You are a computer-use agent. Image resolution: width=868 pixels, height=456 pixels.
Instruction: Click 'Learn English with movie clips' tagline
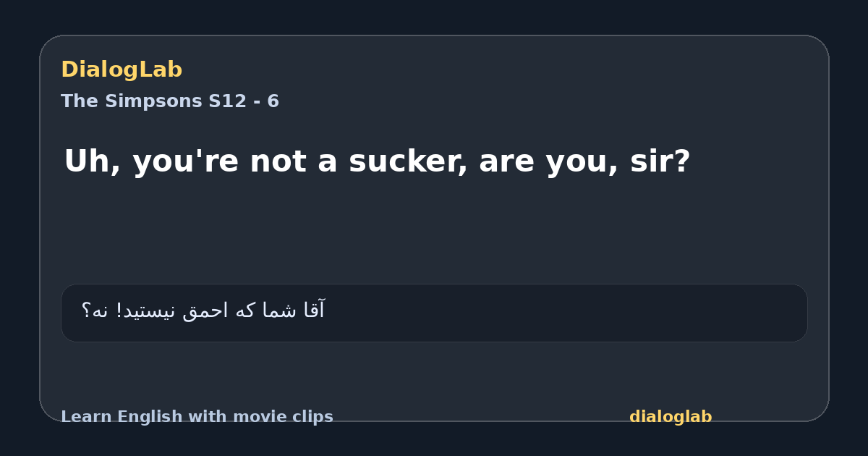pos(197,417)
